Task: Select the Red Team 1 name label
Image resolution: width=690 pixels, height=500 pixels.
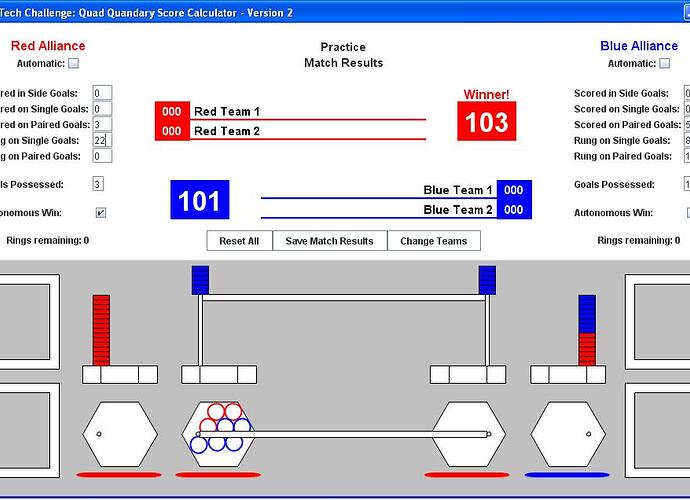Action: pos(227,111)
